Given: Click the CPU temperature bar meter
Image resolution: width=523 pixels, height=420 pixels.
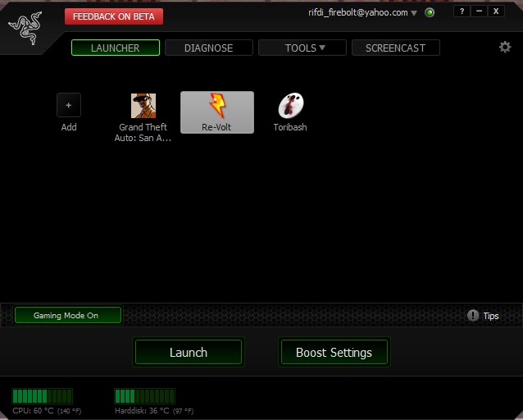Looking at the screenshot, I should (42, 396).
